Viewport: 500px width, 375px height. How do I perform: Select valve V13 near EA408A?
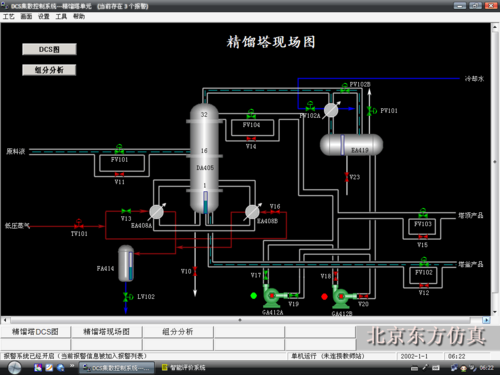(126, 211)
